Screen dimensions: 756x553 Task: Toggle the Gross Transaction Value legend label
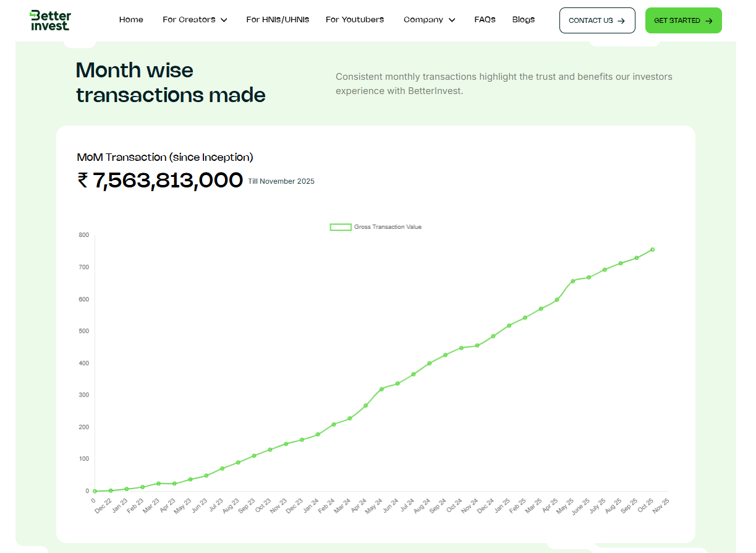[388, 227]
